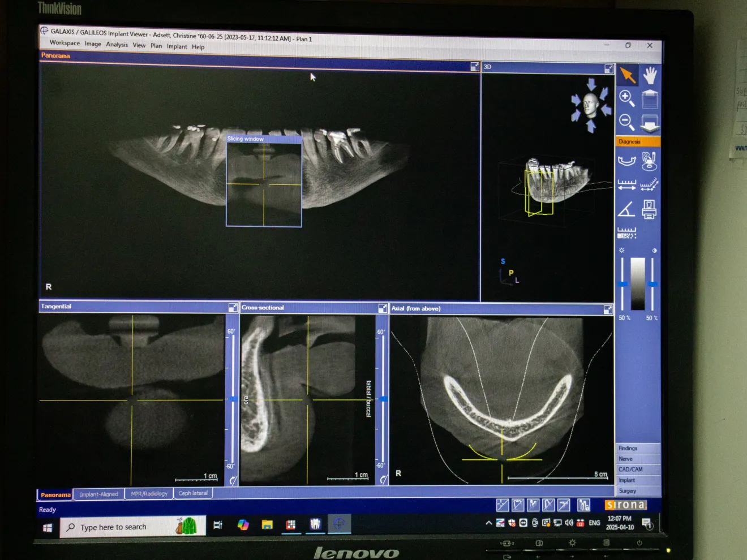747x560 pixels.
Task: Select the horizontal ruler distance tool
Action: point(626,185)
